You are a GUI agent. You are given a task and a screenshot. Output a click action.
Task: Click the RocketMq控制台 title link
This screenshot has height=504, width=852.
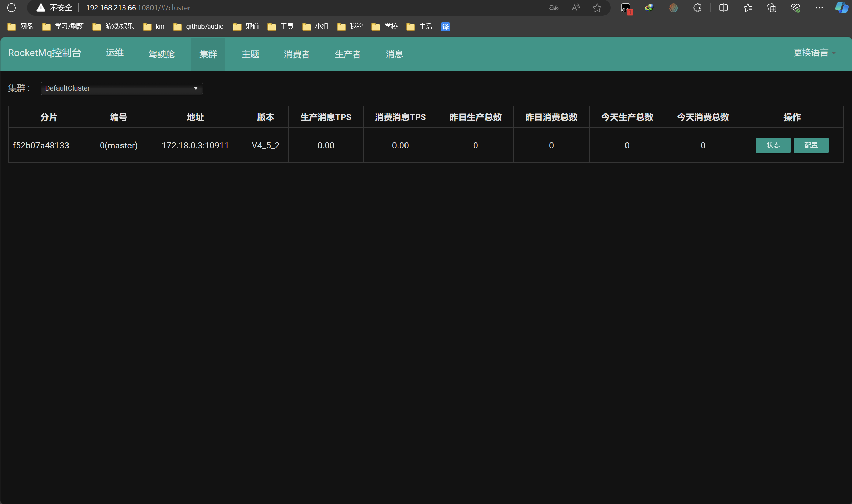coord(45,53)
